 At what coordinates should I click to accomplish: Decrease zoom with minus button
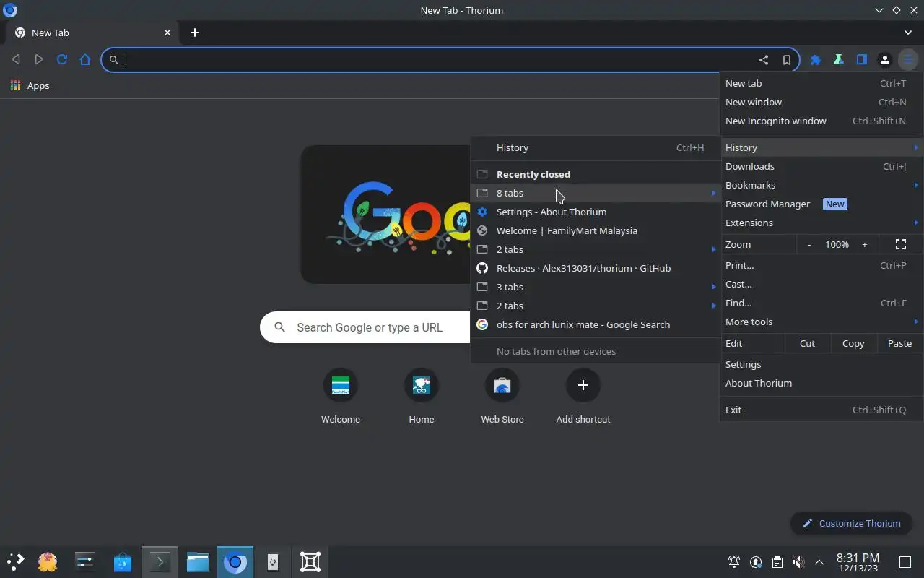coord(809,244)
